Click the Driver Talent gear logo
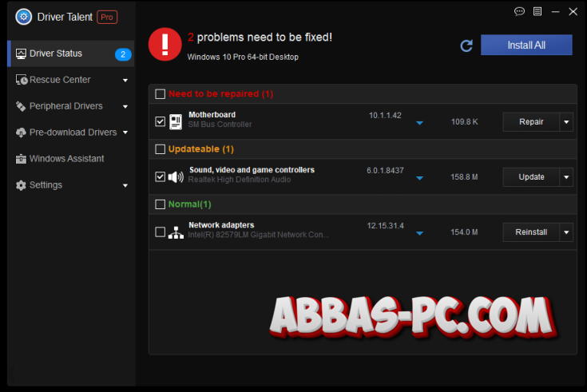Viewport: 587px width, 392px height. (x=23, y=17)
